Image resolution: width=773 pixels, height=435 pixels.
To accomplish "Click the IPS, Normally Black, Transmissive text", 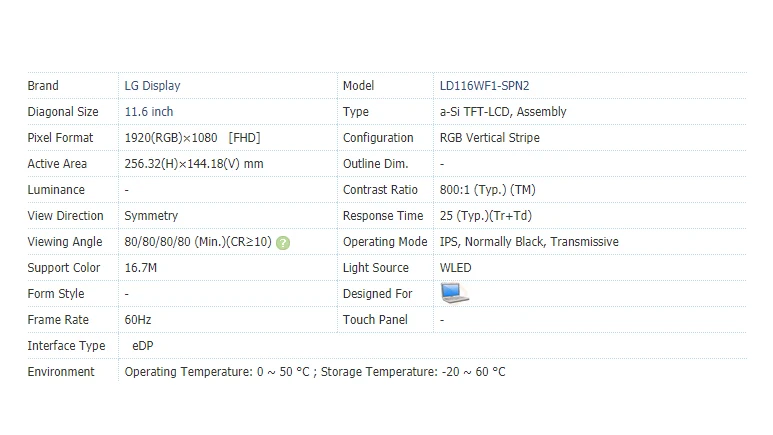I will (528, 242).
